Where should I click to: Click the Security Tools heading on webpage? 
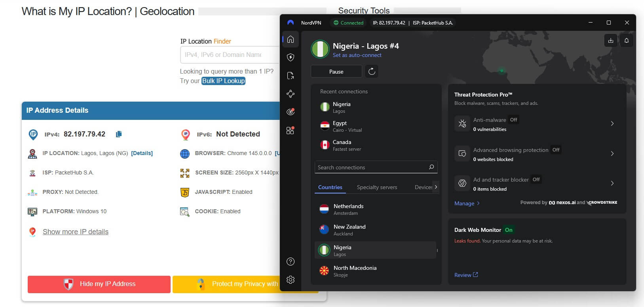pos(364,11)
